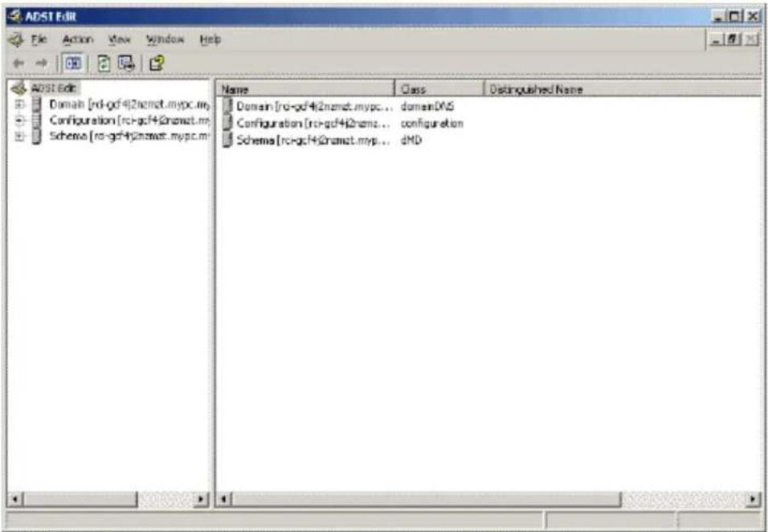Image resolution: width=768 pixels, height=532 pixels.
Task: Click the Configuration row icon in list
Action: [x=227, y=123]
